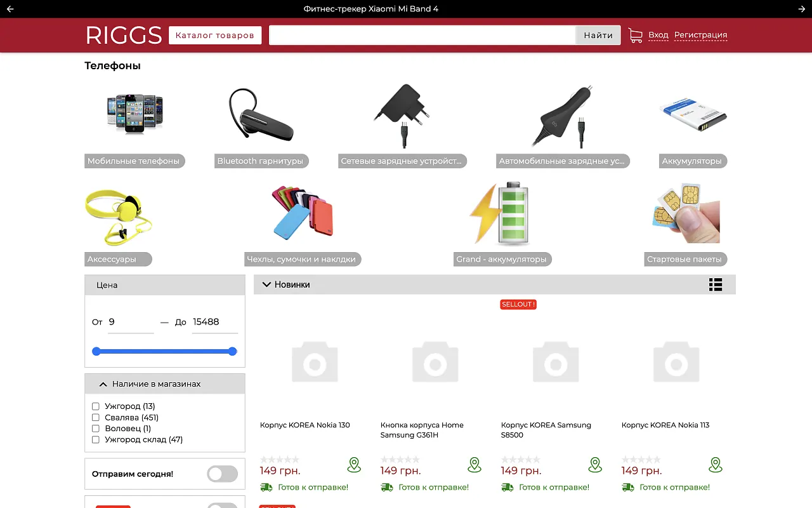Click the minimum price slider handle

pos(96,351)
